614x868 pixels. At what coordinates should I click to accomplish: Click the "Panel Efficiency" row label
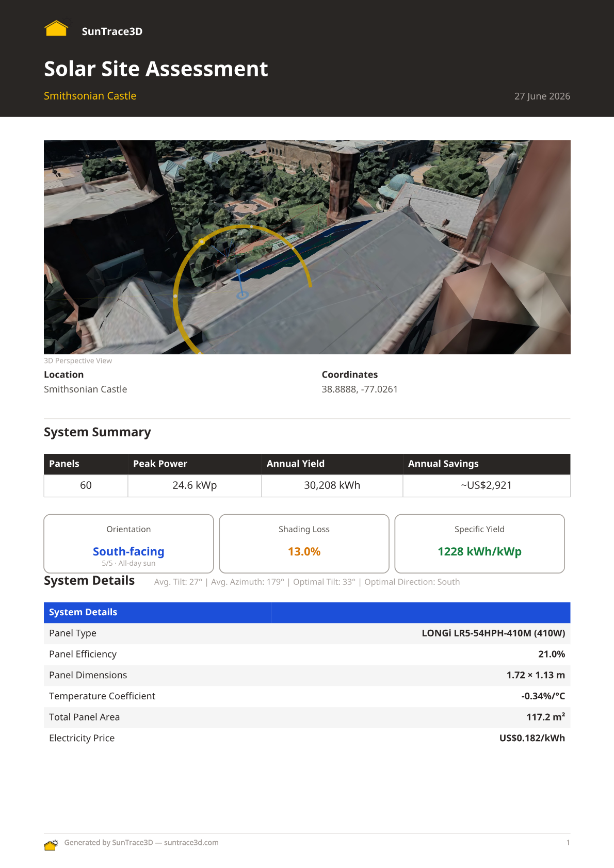coord(83,654)
